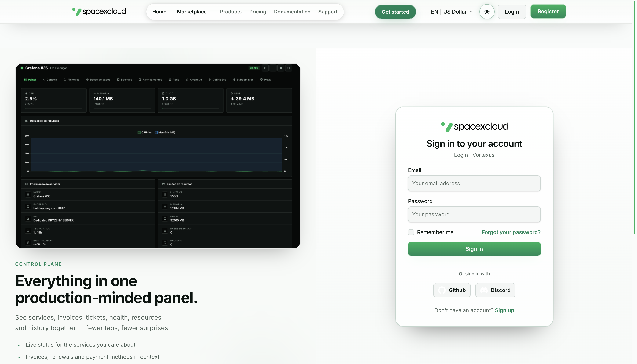This screenshot has width=637, height=364.
Task: Select the Proxy tab in preview
Action: pos(266,80)
